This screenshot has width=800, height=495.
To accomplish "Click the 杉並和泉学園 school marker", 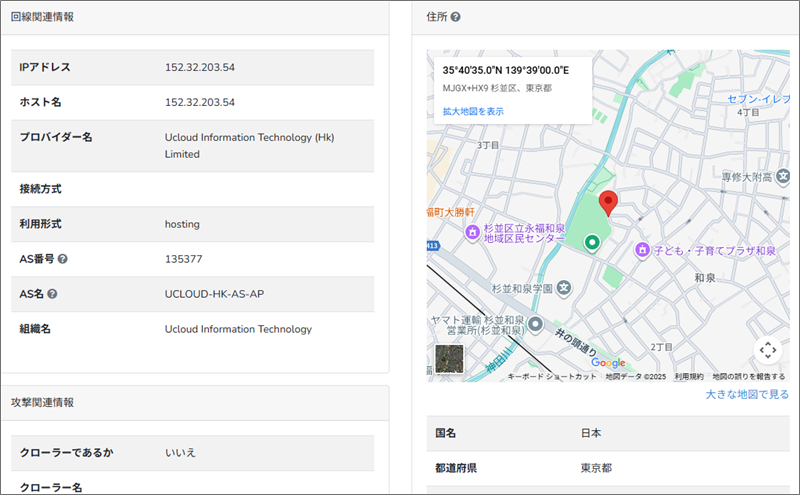I will (x=564, y=288).
